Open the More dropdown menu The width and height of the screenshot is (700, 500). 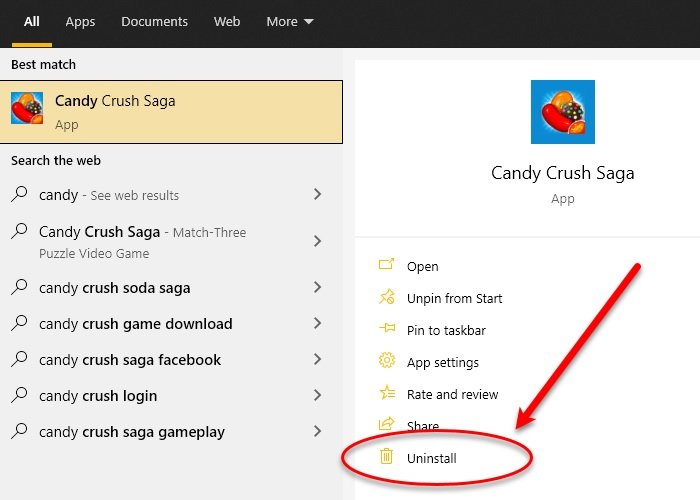coord(290,21)
